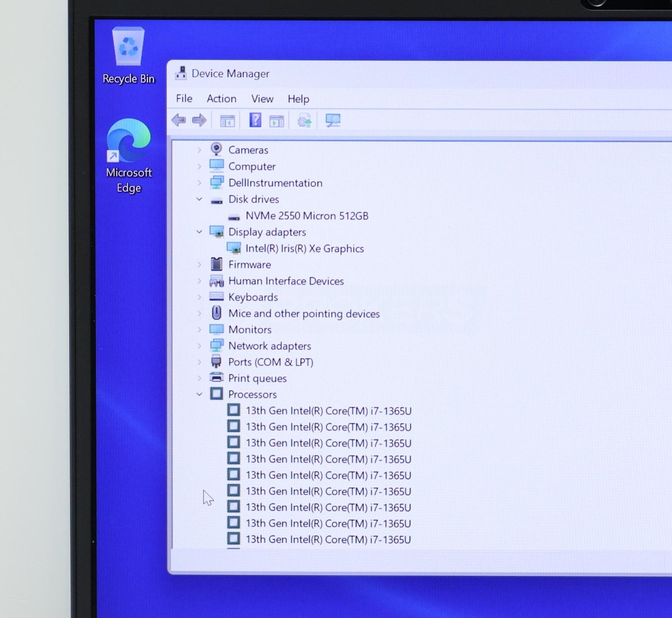Collapse the Disk drives category

point(199,199)
